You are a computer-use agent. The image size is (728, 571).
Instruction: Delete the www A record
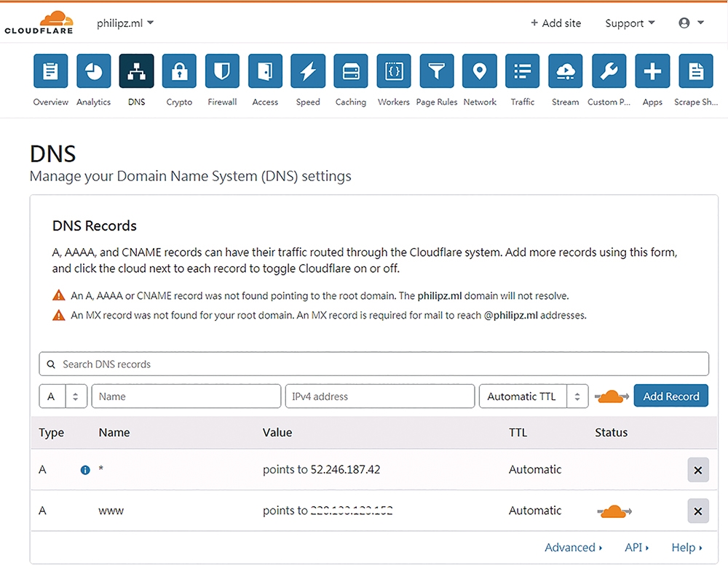click(x=698, y=511)
